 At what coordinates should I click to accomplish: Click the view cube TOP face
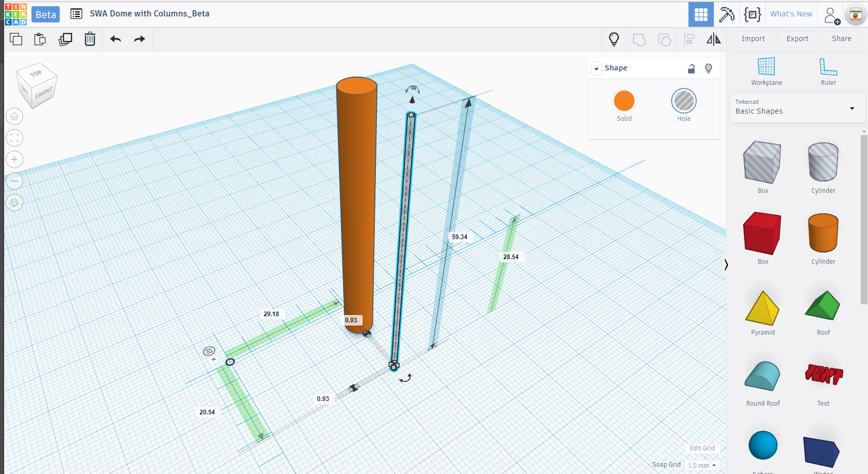tap(35, 74)
